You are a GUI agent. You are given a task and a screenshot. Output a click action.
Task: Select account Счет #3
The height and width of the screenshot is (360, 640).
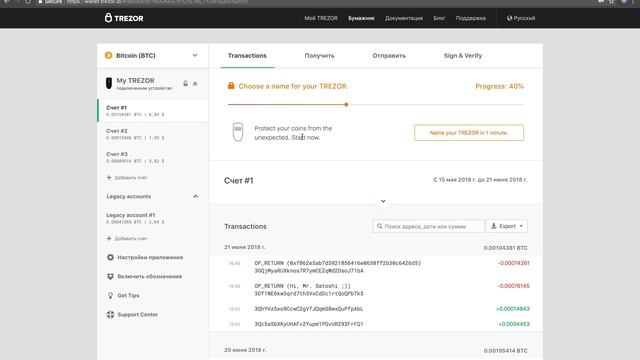pyautogui.click(x=153, y=157)
